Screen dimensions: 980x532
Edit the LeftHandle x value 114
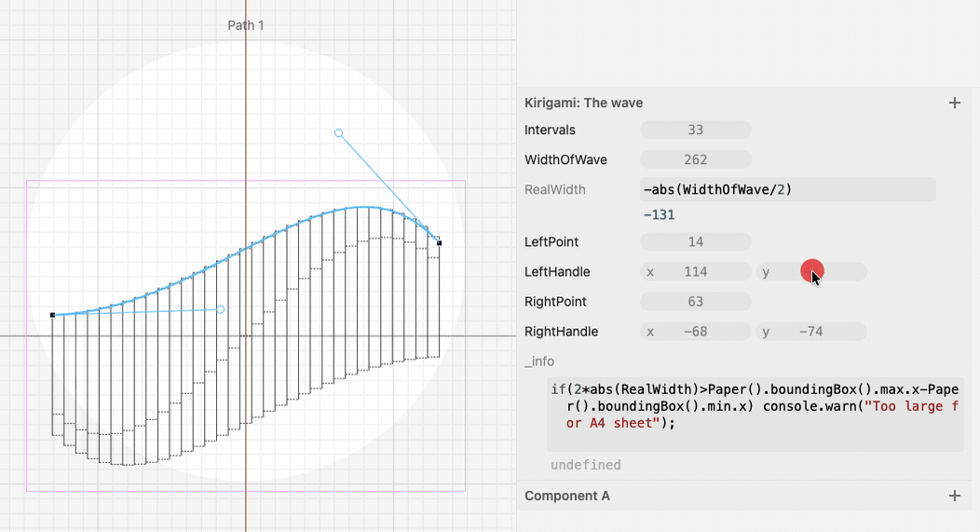[x=696, y=272]
